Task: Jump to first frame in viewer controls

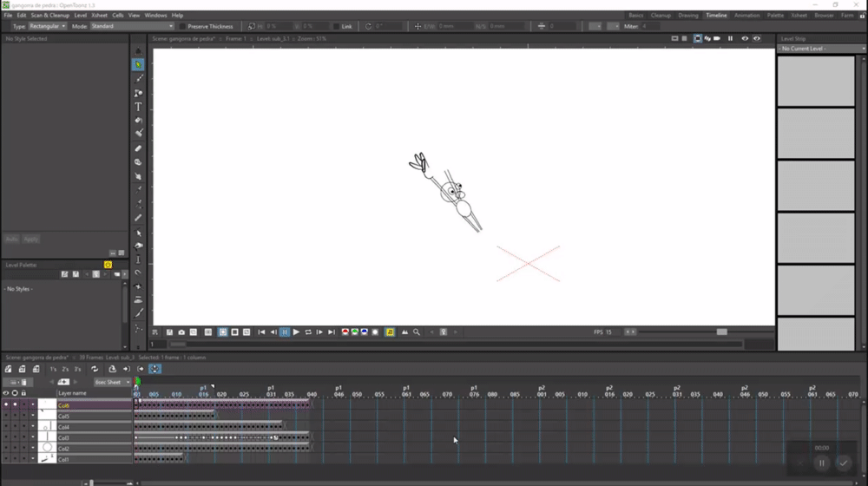Action: pyautogui.click(x=261, y=332)
